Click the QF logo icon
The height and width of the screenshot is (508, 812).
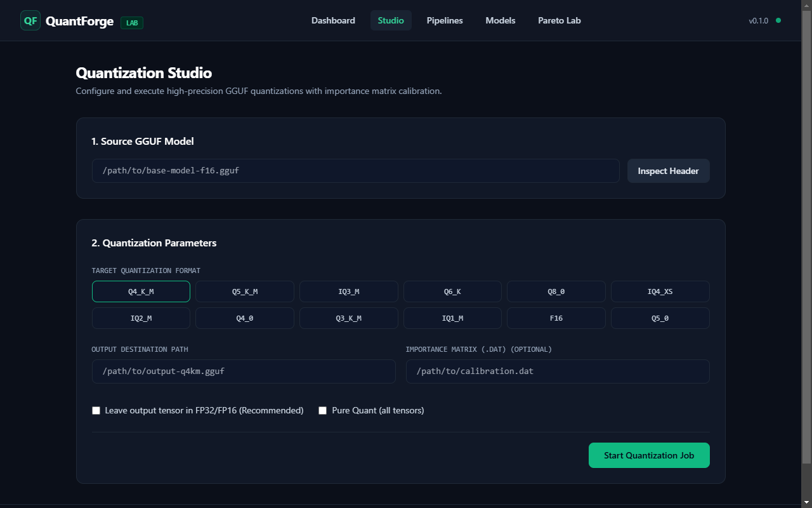30,20
